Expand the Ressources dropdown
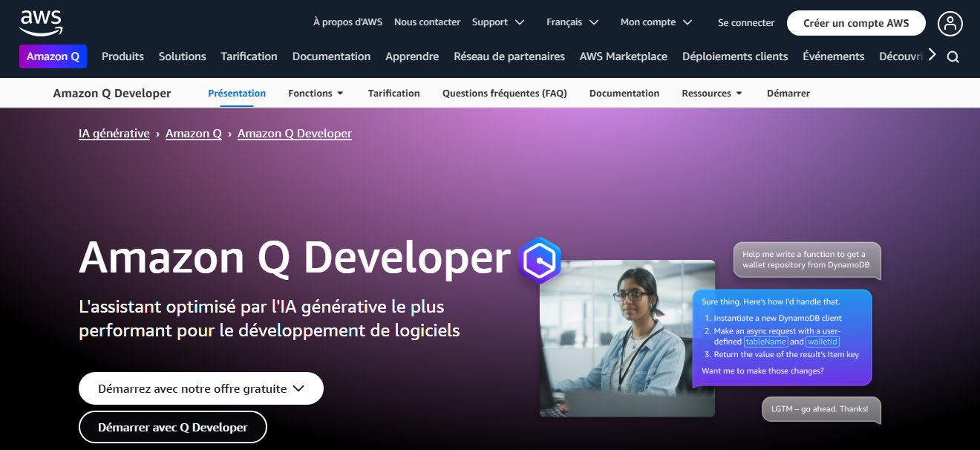The image size is (980, 450). 710,93
